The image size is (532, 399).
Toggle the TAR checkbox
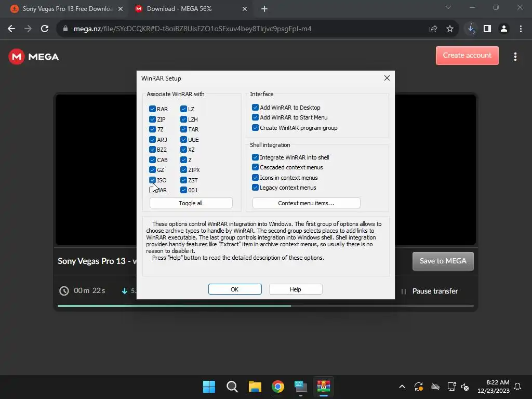(183, 129)
